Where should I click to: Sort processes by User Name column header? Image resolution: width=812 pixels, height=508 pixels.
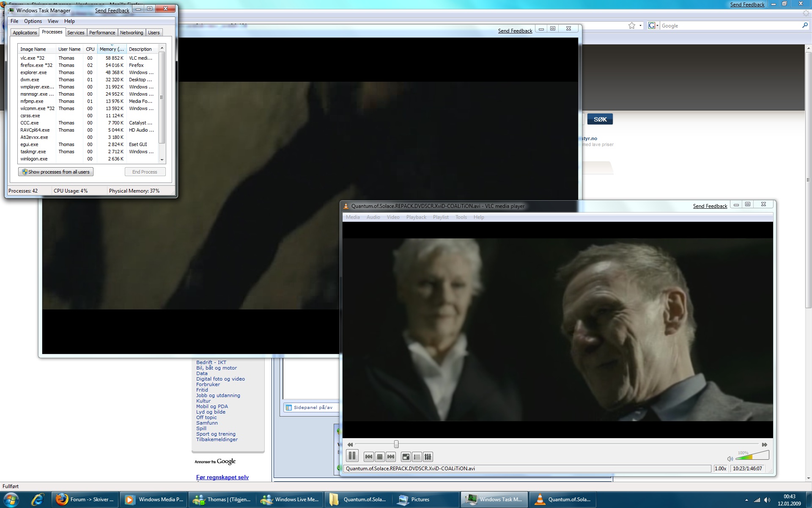69,49
